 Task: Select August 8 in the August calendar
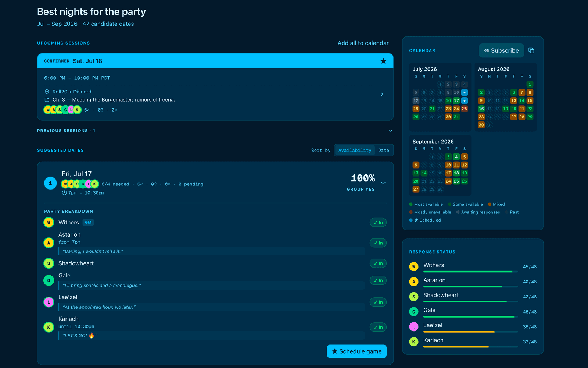pos(530,92)
